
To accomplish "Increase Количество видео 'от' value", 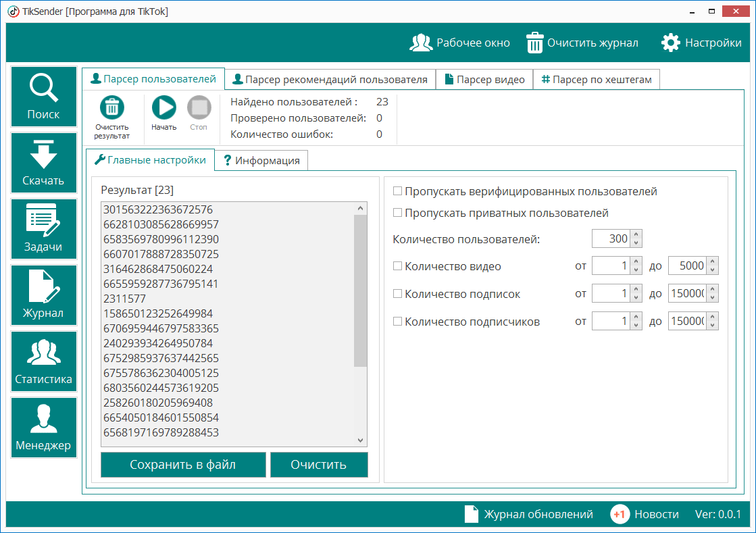I will pyautogui.click(x=636, y=261).
